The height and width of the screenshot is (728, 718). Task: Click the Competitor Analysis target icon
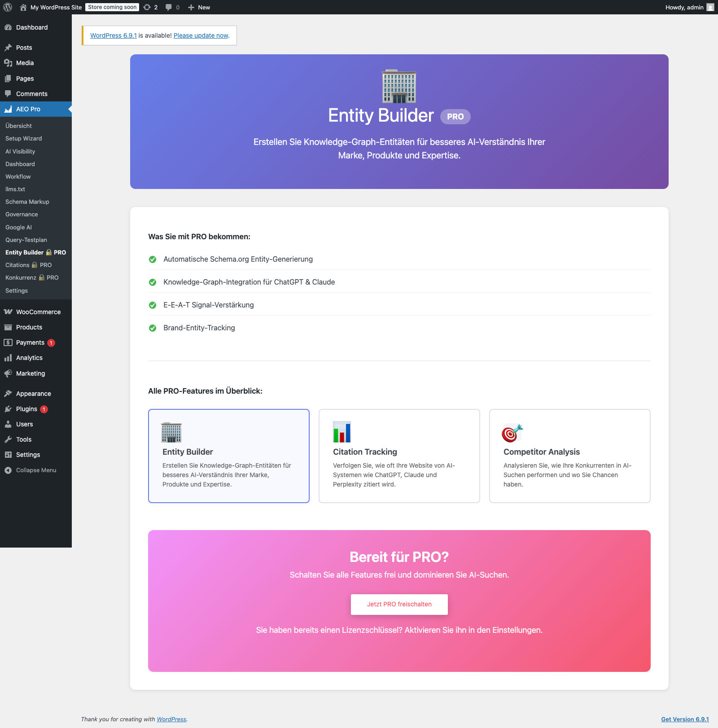pyautogui.click(x=512, y=433)
